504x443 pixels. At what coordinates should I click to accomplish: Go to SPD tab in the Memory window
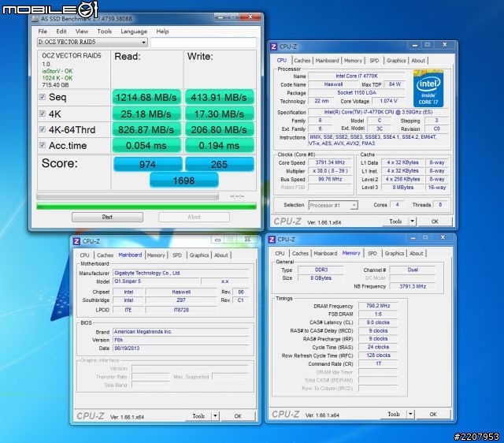click(372, 254)
